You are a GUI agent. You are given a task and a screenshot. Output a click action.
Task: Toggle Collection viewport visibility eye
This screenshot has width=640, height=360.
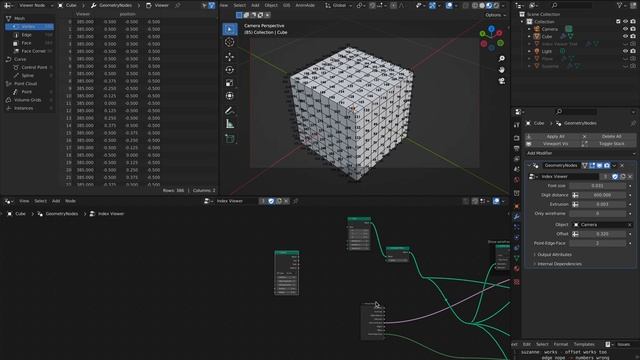coord(625,22)
